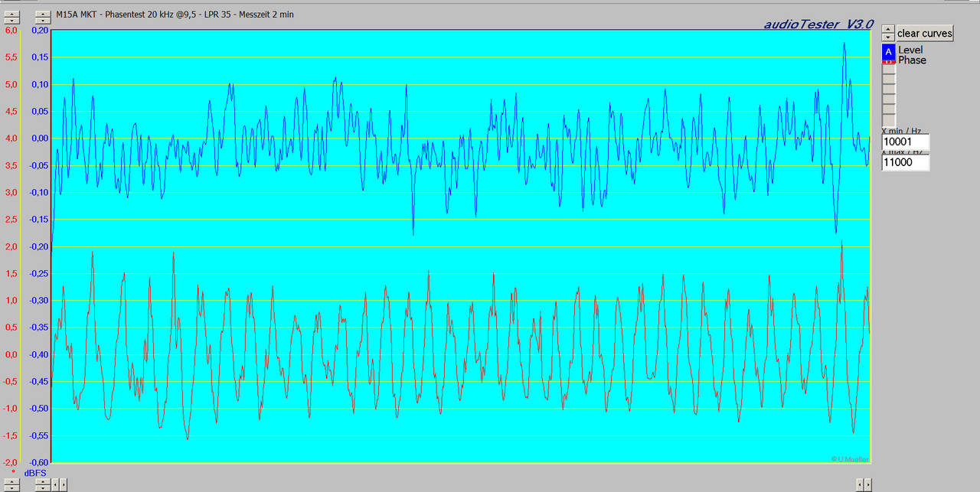Click the Level curve label

[910, 50]
